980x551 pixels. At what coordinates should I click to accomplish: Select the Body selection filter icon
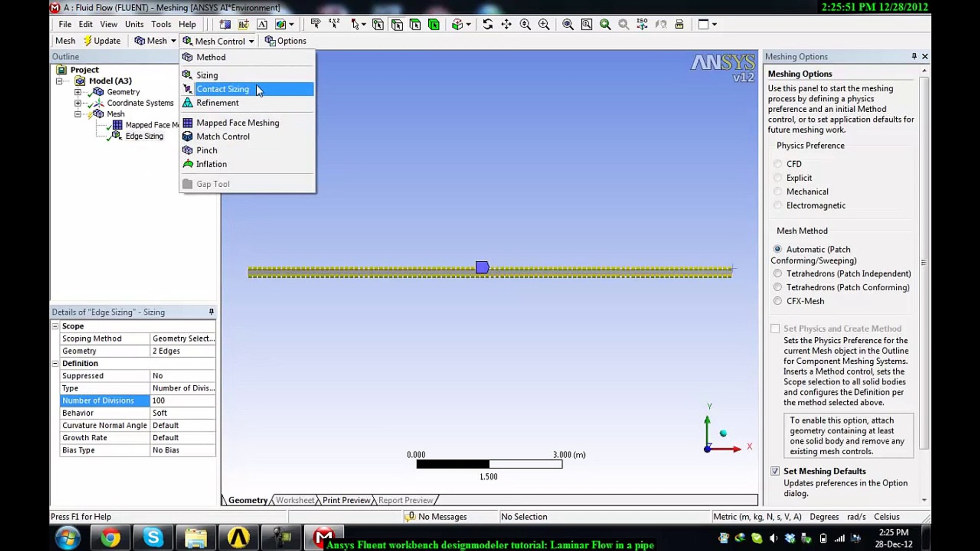click(434, 24)
